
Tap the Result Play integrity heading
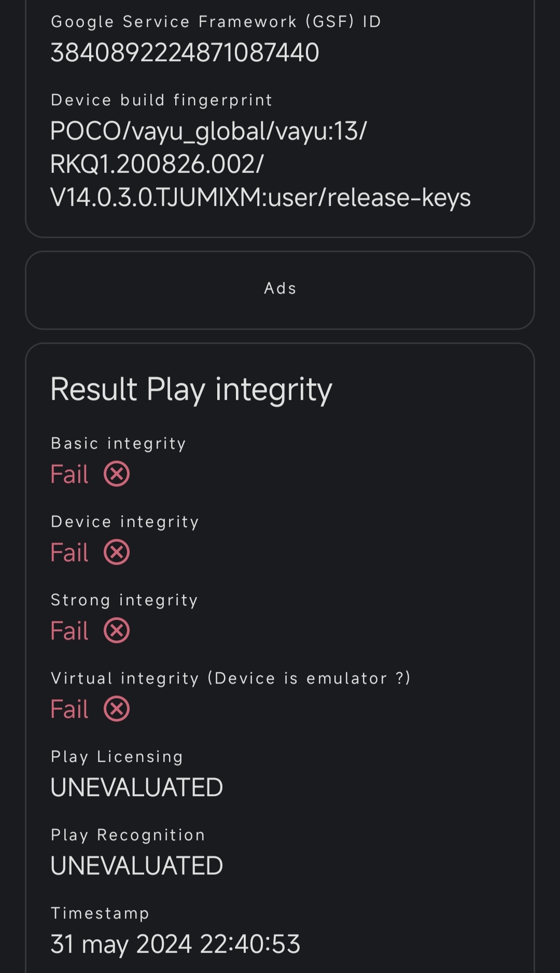point(191,390)
